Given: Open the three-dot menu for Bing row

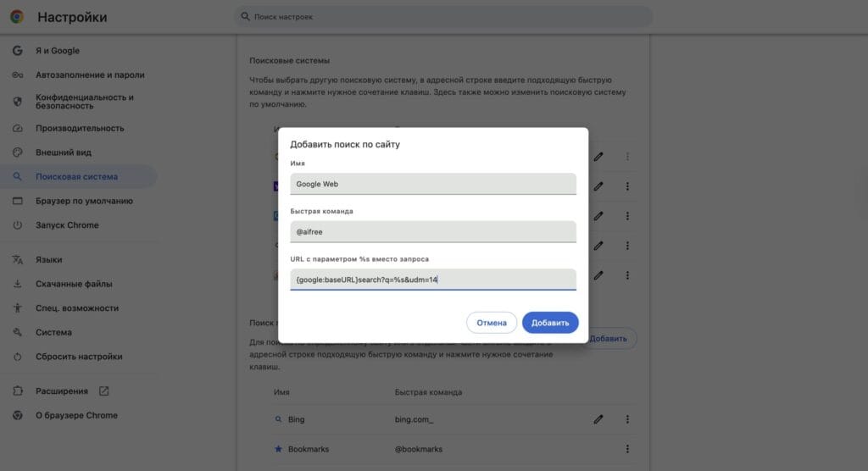Looking at the screenshot, I should click(x=627, y=419).
